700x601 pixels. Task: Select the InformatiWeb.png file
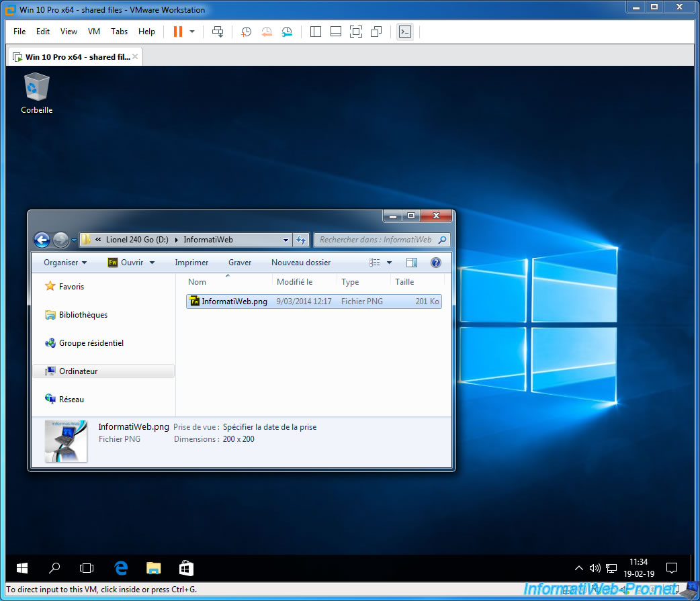(234, 302)
